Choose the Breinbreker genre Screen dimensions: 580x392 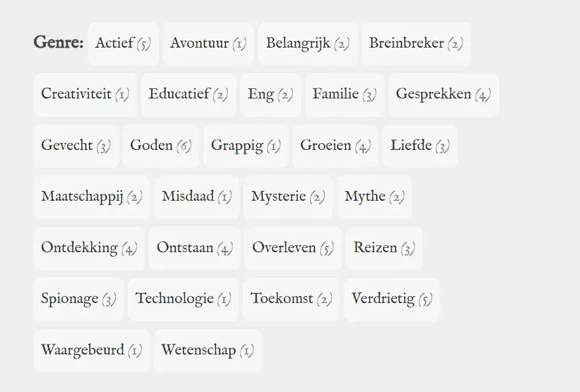[x=415, y=44]
